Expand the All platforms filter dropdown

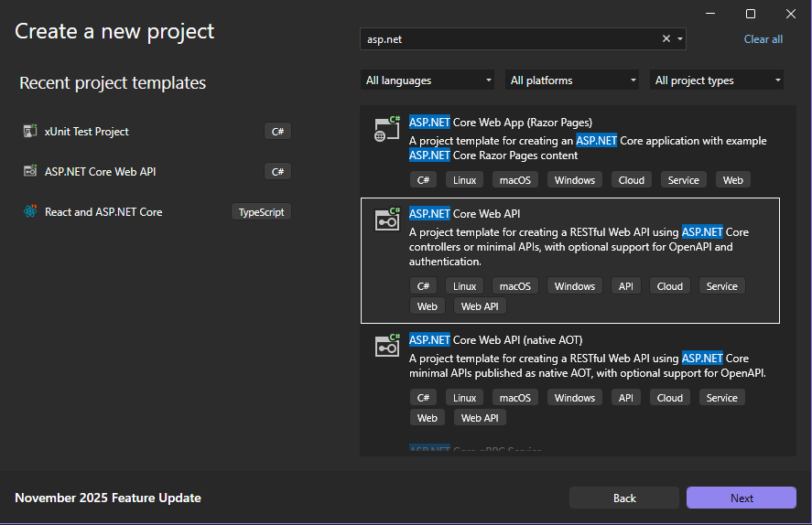click(x=571, y=80)
